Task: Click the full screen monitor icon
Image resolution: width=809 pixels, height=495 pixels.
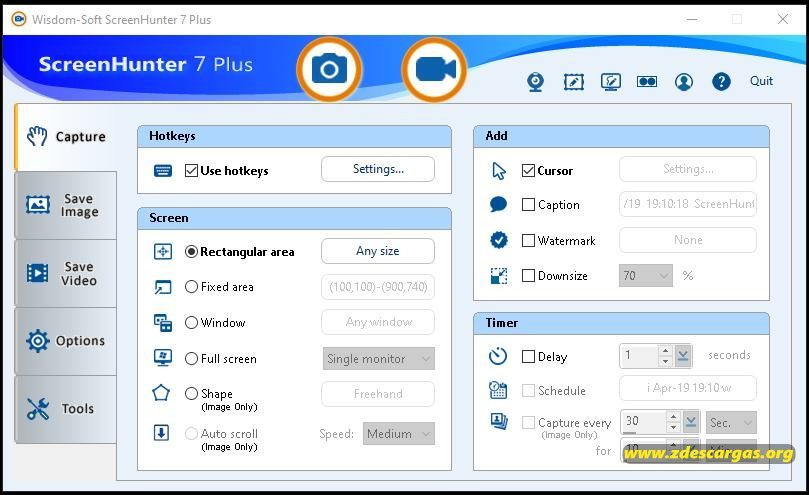Action: pos(163,358)
